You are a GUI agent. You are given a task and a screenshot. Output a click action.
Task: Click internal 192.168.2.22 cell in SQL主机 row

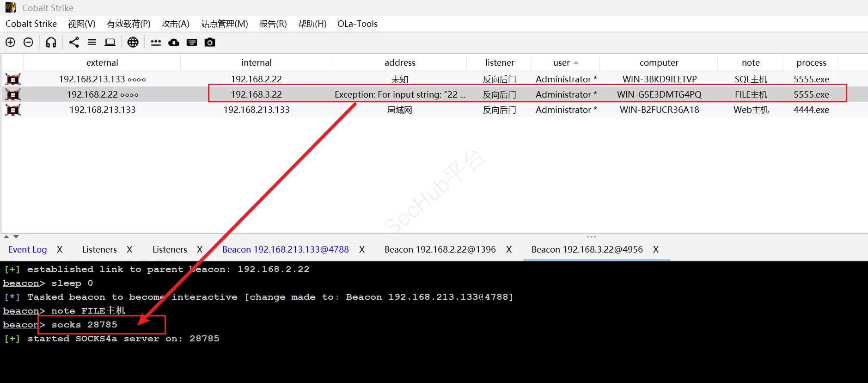(x=257, y=79)
